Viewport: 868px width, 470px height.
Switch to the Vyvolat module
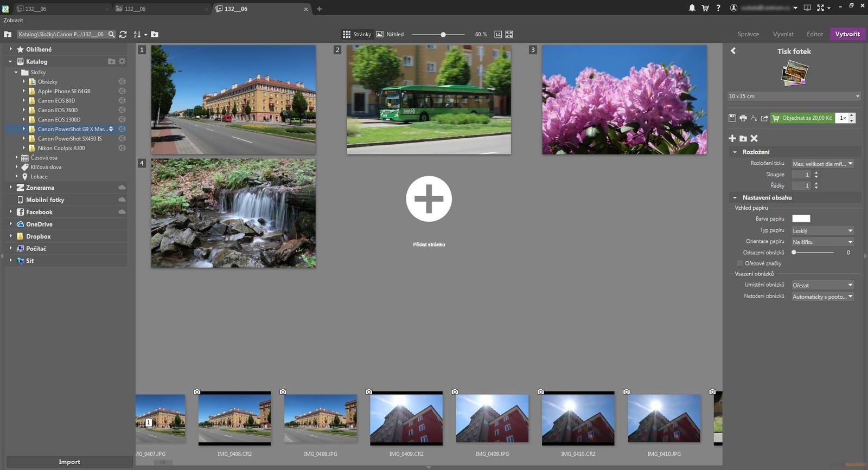coord(783,34)
